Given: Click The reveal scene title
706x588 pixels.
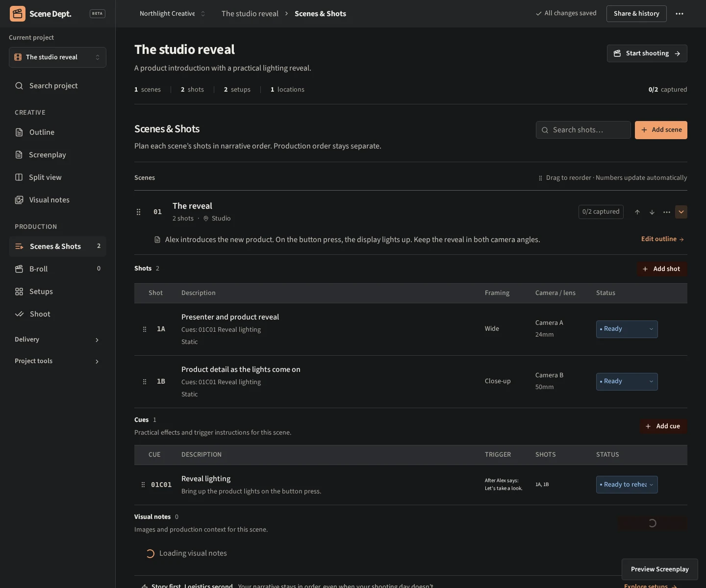Looking at the screenshot, I should point(192,206).
